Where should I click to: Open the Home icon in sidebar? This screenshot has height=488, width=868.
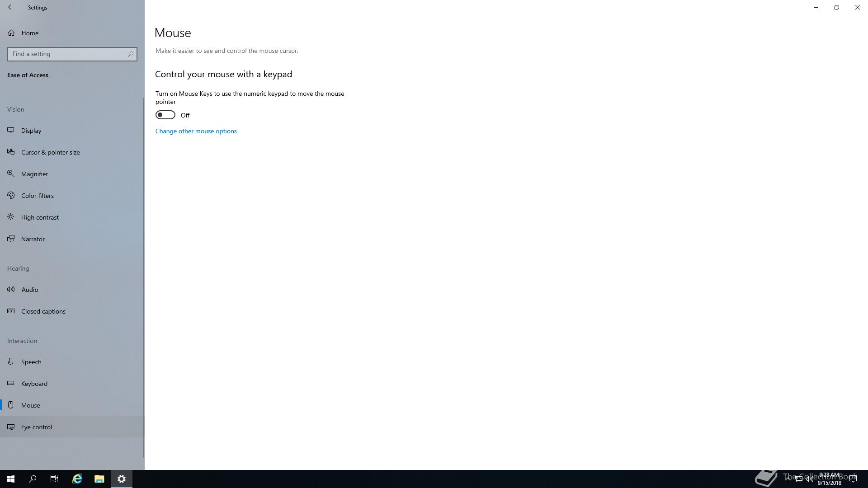[11, 33]
